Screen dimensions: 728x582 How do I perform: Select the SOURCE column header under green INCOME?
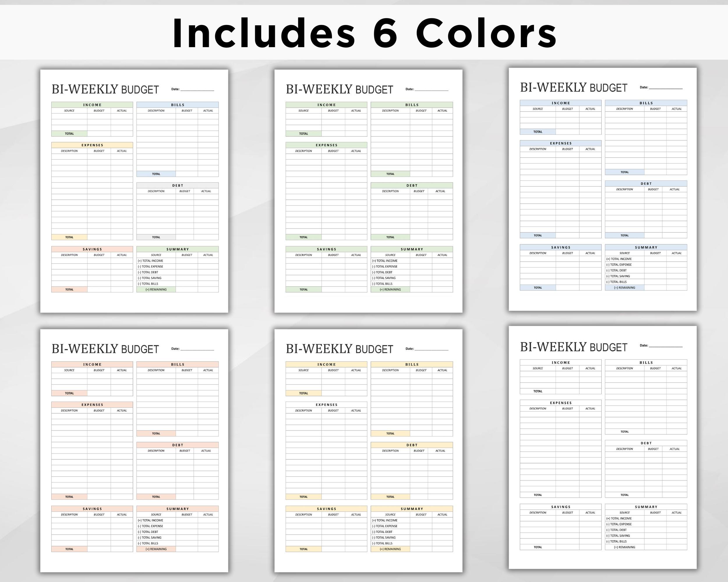tap(303, 110)
